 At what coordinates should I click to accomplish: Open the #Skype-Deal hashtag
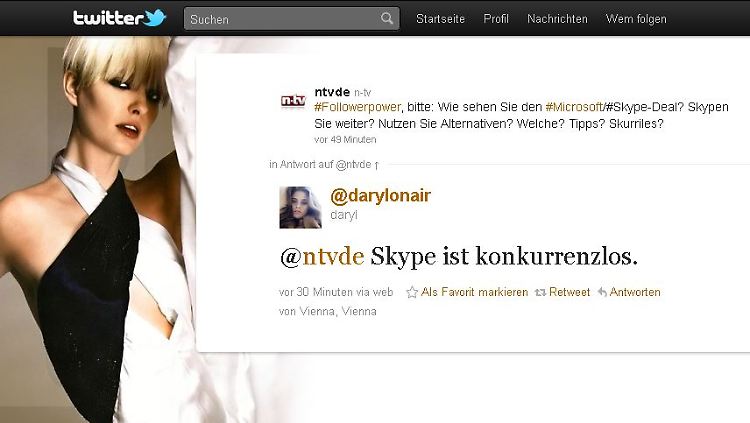point(641,107)
